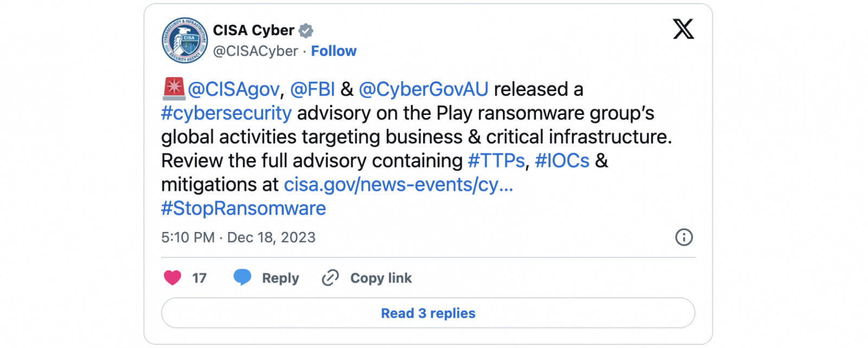Open the @FBI mention link
868x348 pixels.
312,89
